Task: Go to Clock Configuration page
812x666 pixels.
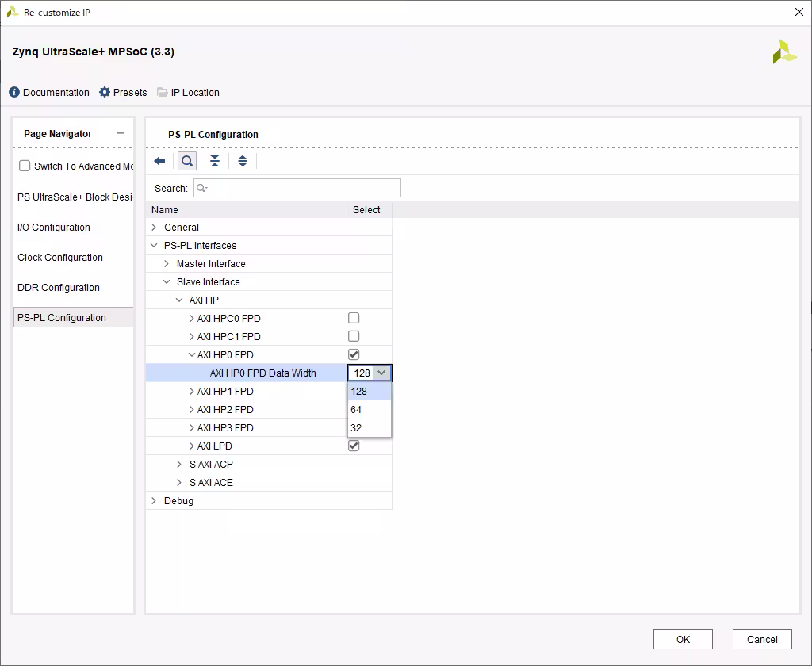Action: 60,258
